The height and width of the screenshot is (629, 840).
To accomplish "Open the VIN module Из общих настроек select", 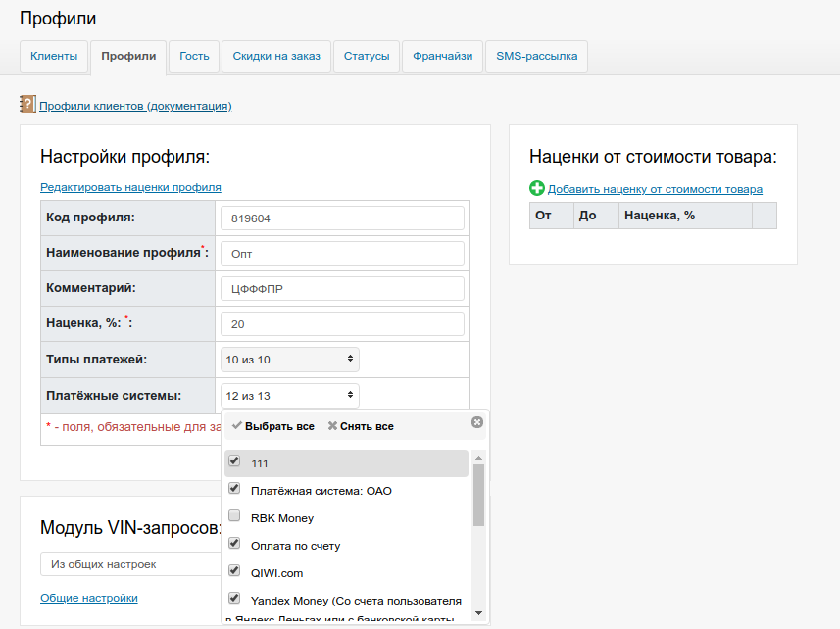I will click(x=131, y=564).
